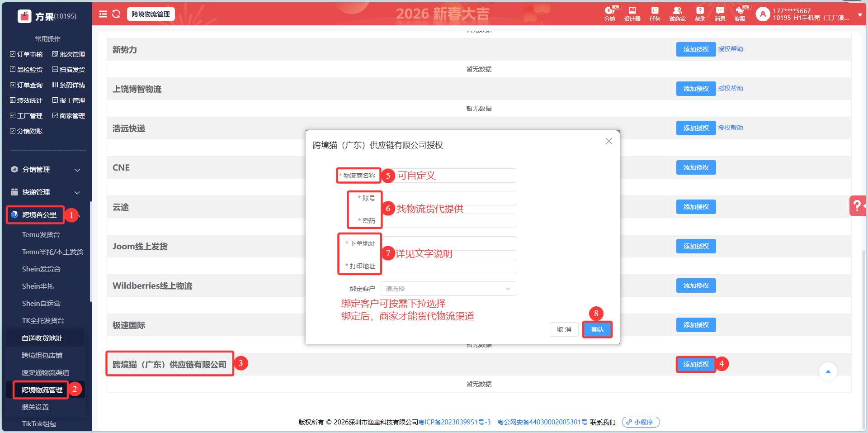The height and width of the screenshot is (433, 868).
Task: Select 跨境组包店铺 in sidebar
Action: pos(42,356)
